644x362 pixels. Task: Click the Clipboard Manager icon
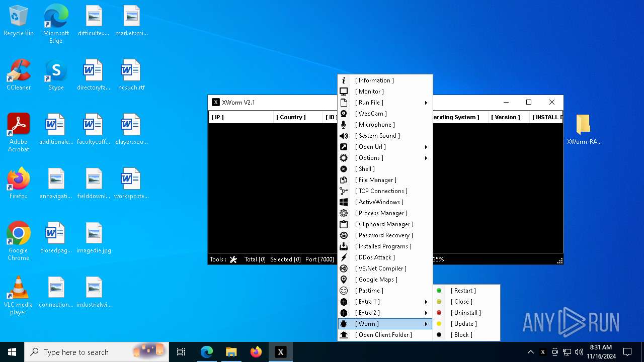point(344,224)
